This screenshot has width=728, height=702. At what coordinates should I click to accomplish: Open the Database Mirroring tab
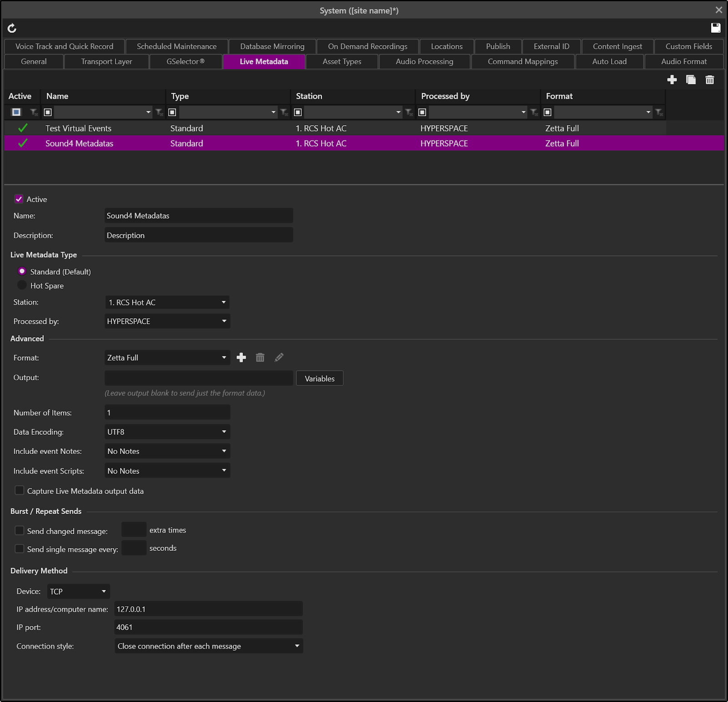(272, 46)
